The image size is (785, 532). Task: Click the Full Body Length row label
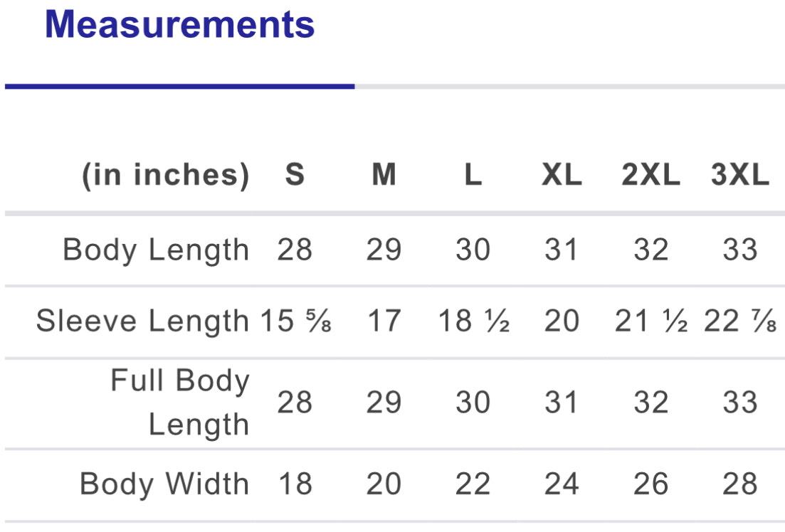[180, 403]
